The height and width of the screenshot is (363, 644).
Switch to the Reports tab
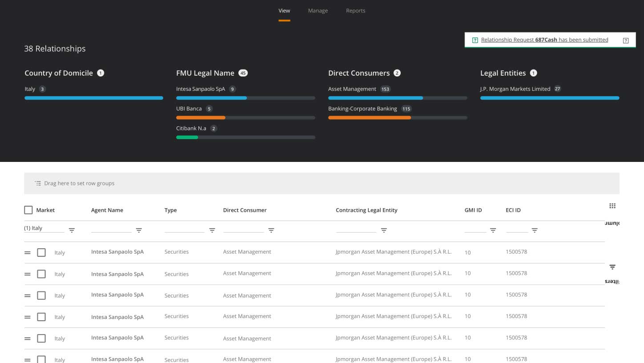coord(356,11)
